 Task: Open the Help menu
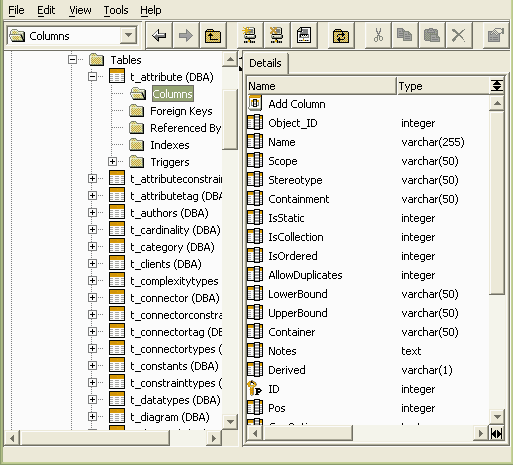point(151,10)
